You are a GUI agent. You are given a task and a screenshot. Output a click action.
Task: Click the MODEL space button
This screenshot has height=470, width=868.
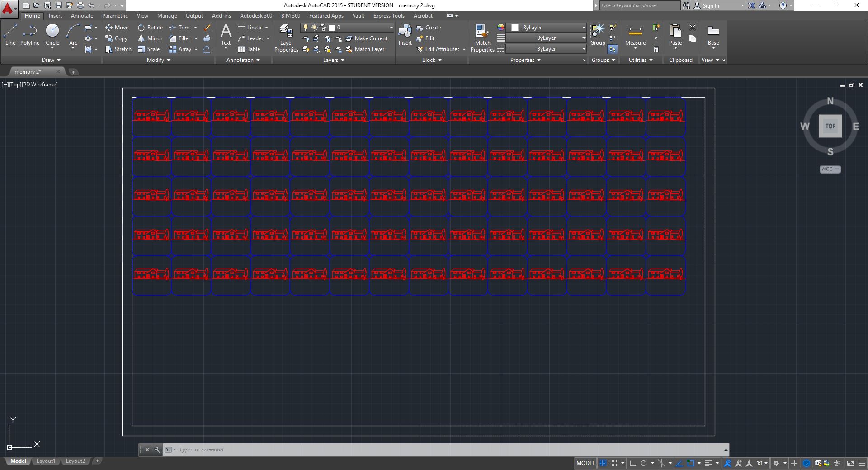585,463
